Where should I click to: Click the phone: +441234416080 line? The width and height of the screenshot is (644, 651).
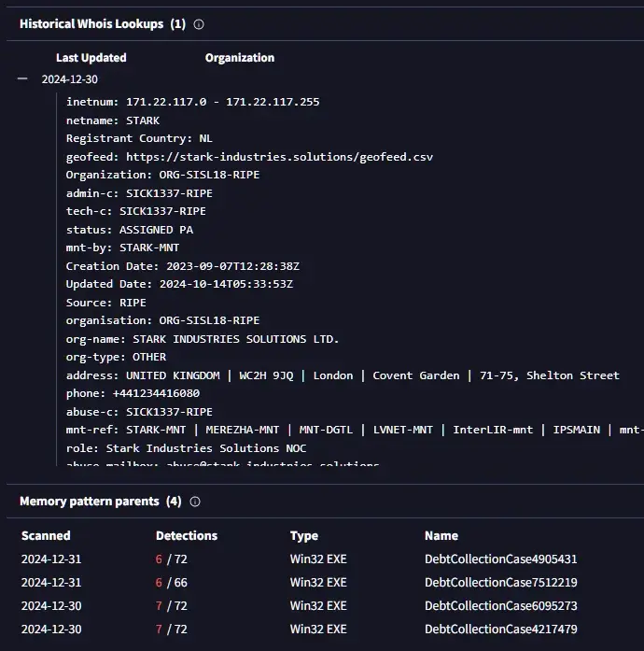pyautogui.click(x=133, y=393)
